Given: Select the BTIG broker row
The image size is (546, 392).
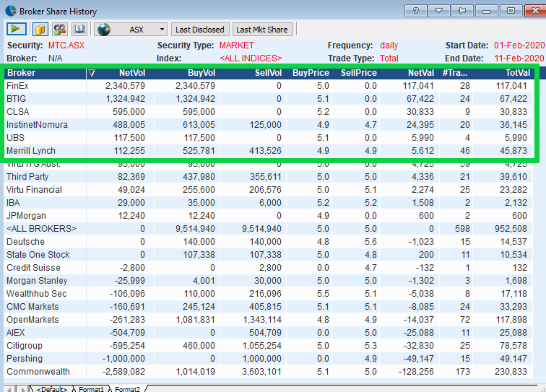Looking at the screenshot, I should click(269, 99).
